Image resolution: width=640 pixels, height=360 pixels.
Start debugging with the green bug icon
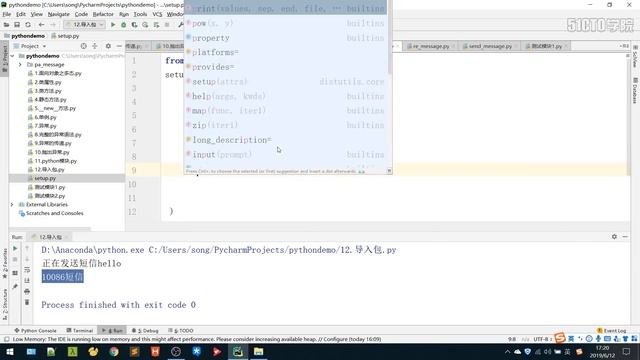click(x=124, y=25)
